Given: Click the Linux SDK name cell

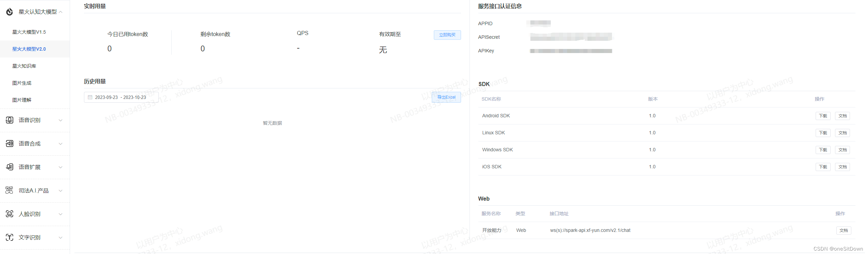Looking at the screenshot, I should coord(494,133).
